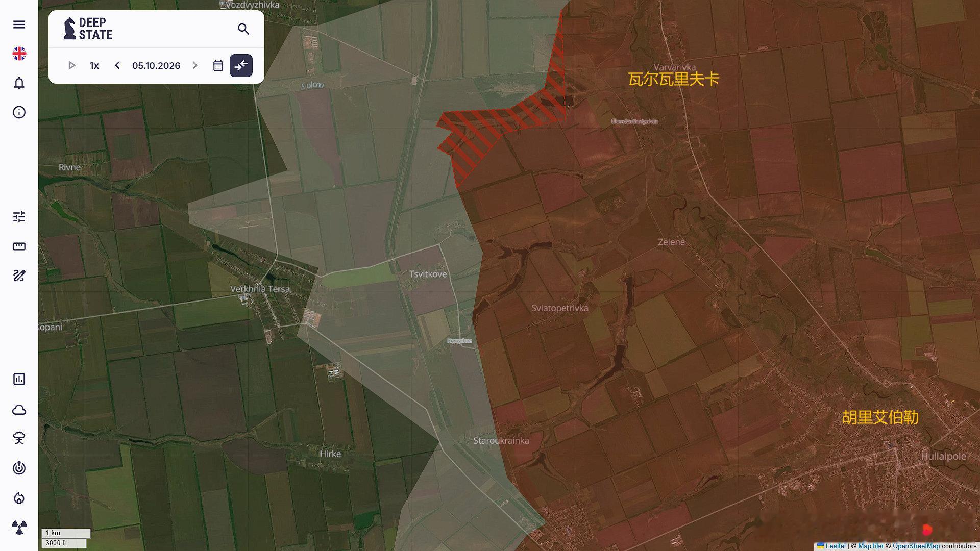The height and width of the screenshot is (551, 980).
Task: Click the Hirke village label
Action: coord(330,454)
